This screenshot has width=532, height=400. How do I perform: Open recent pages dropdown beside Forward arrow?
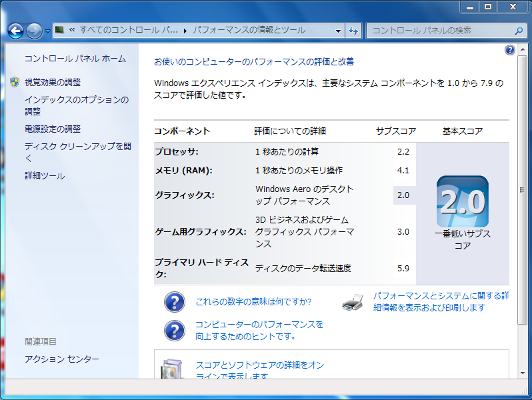(x=47, y=31)
